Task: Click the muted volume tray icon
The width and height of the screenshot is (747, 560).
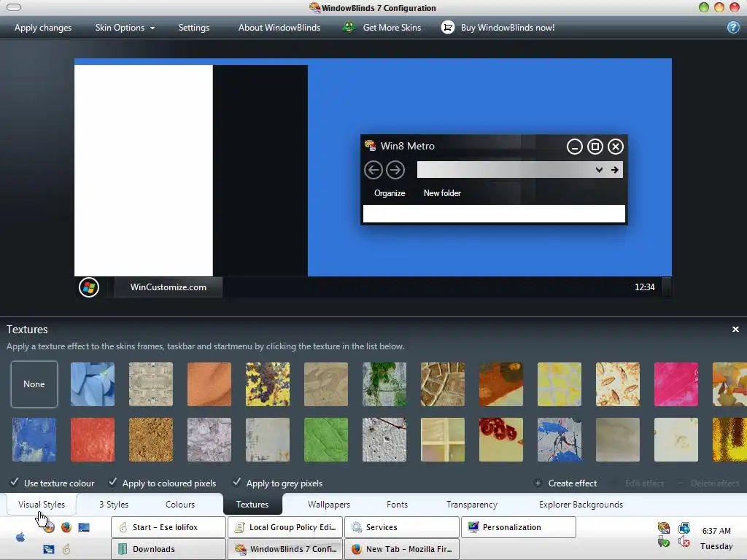Action: [x=684, y=542]
